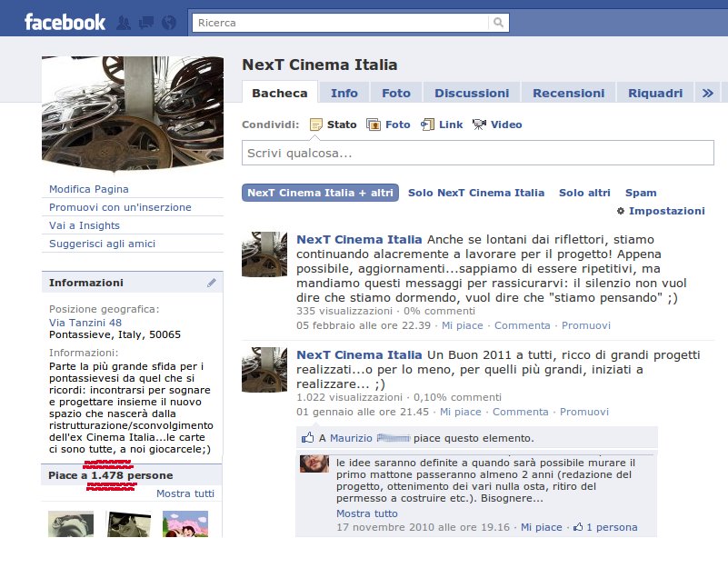Screen dimensions: 728x578
Task: Click the Link share option label
Action: (x=451, y=125)
